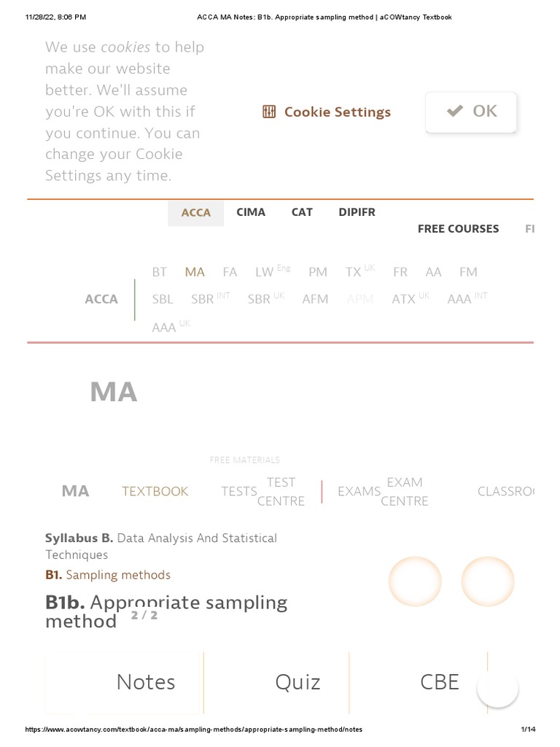560x747 pixels.
Task: Open Cookie Settings link
Action: (x=337, y=112)
